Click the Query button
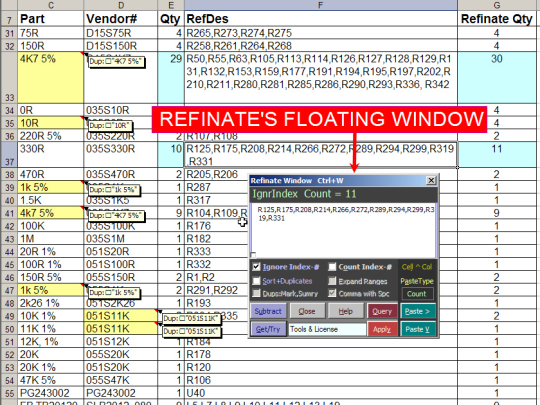The image size is (540, 405). point(382,311)
